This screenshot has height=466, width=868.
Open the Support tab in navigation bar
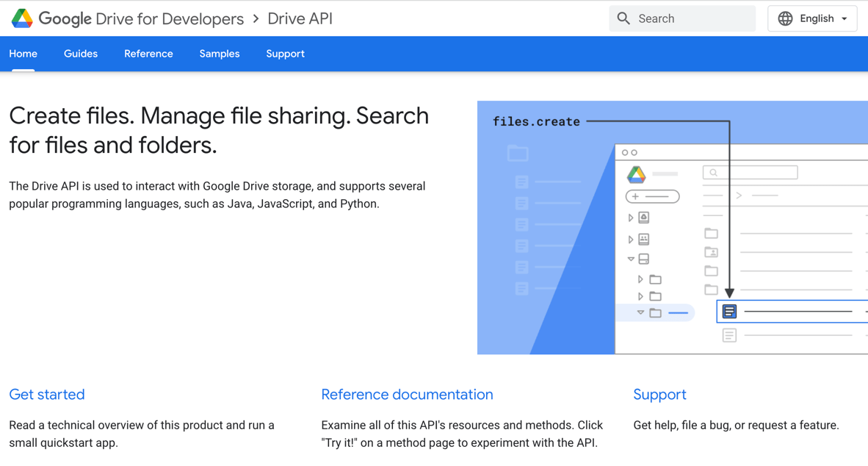285,54
